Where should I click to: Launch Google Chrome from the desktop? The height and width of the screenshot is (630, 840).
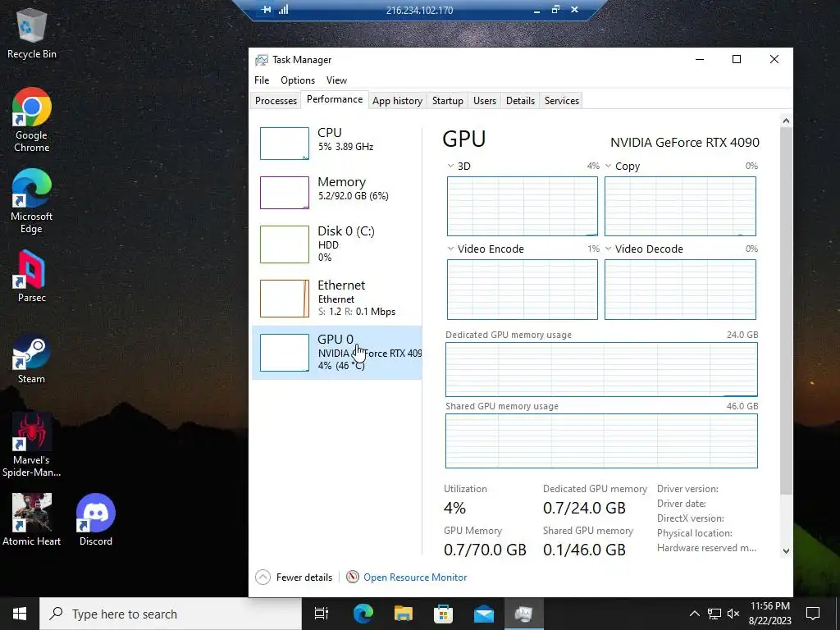coord(32,120)
